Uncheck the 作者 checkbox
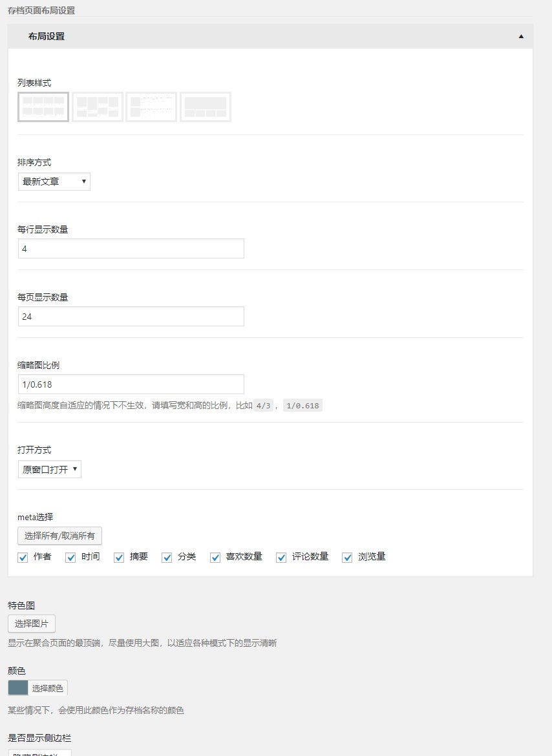Image resolution: width=552 pixels, height=756 pixels. 23,558
